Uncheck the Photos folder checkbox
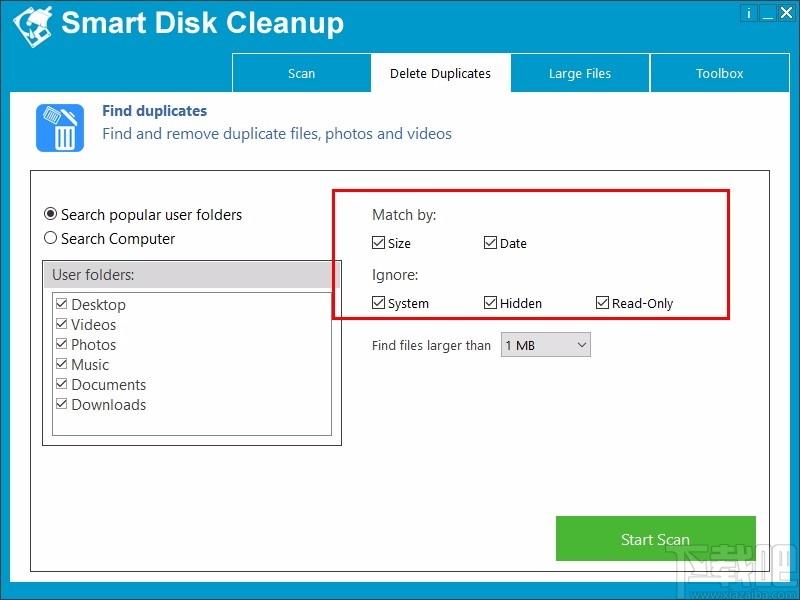 (x=62, y=344)
